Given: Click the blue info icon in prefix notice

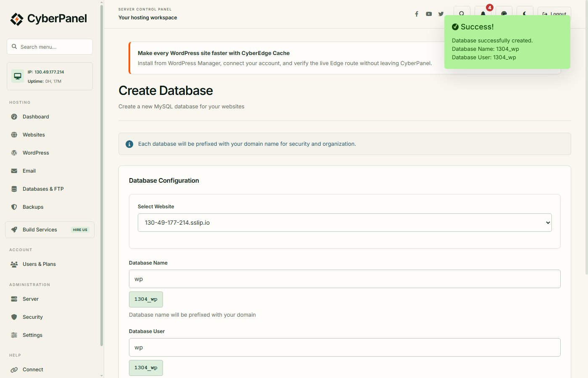Looking at the screenshot, I should coord(129,144).
